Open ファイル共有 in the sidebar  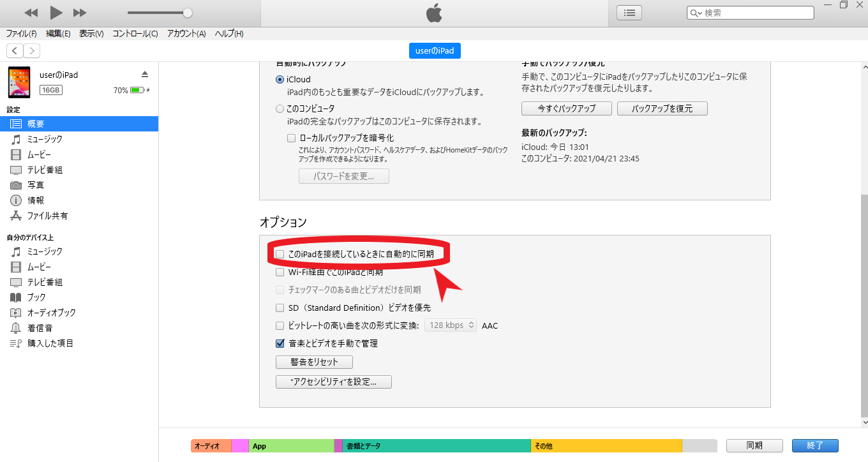click(x=79, y=216)
